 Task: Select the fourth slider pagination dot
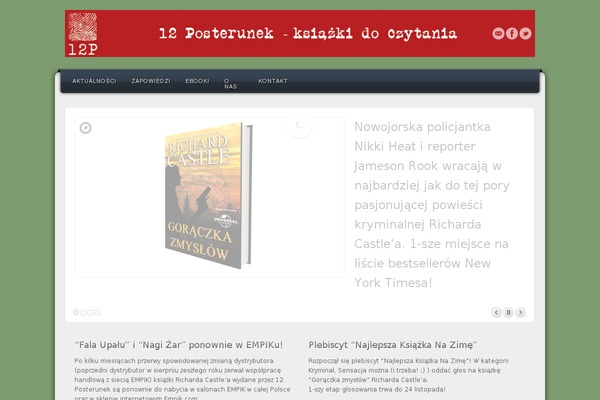[97, 312]
